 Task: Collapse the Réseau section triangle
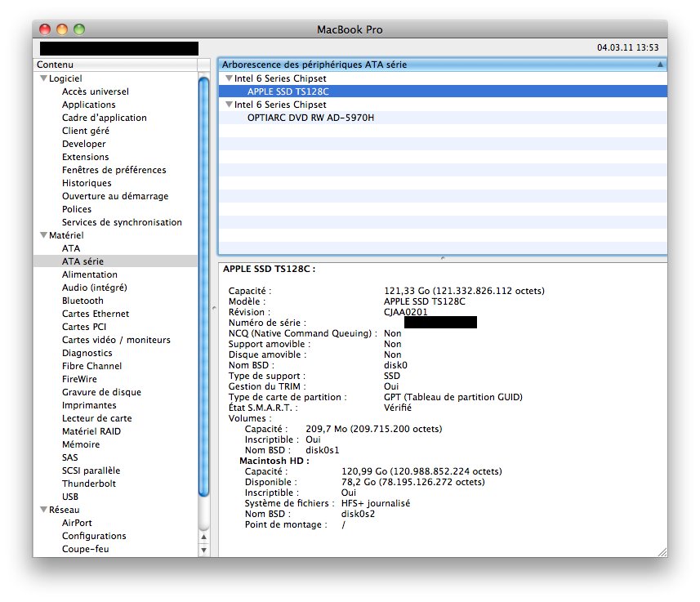click(x=43, y=510)
